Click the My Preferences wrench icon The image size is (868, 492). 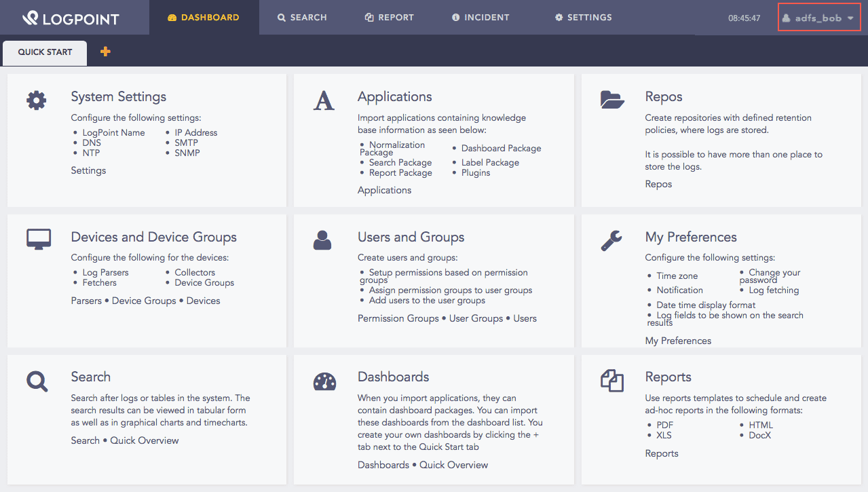(611, 240)
